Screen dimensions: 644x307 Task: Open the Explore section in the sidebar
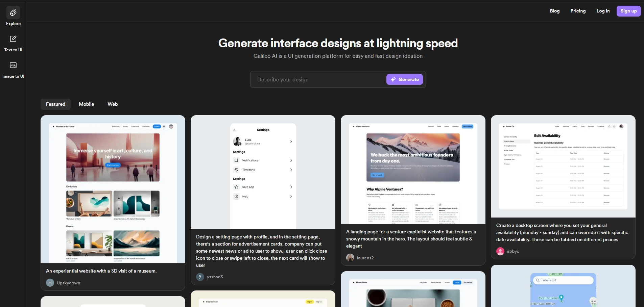coord(13,16)
